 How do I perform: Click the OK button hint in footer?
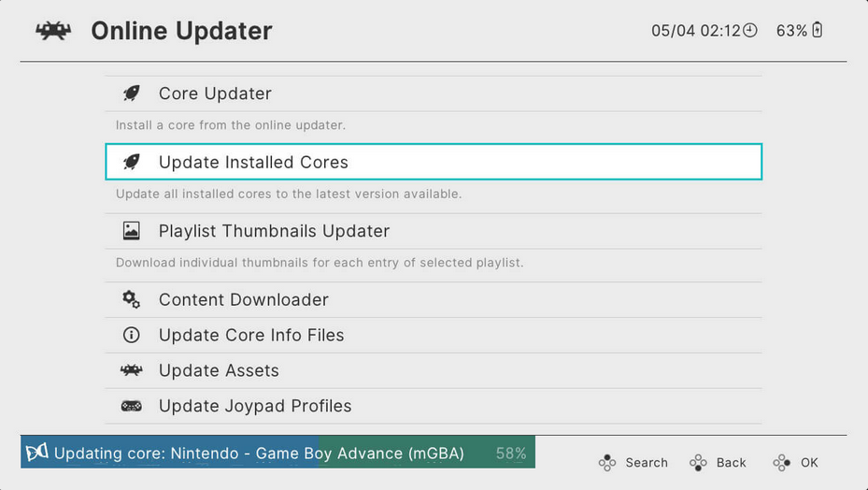(795, 462)
